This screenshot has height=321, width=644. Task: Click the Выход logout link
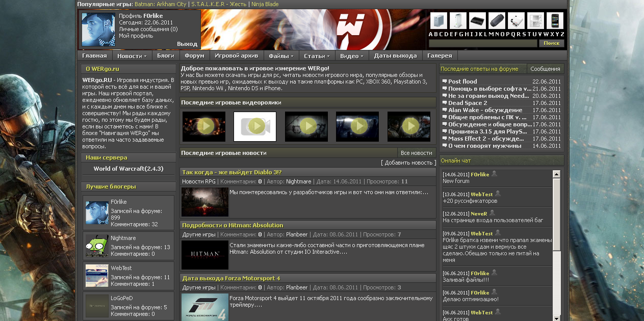click(x=187, y=44)
